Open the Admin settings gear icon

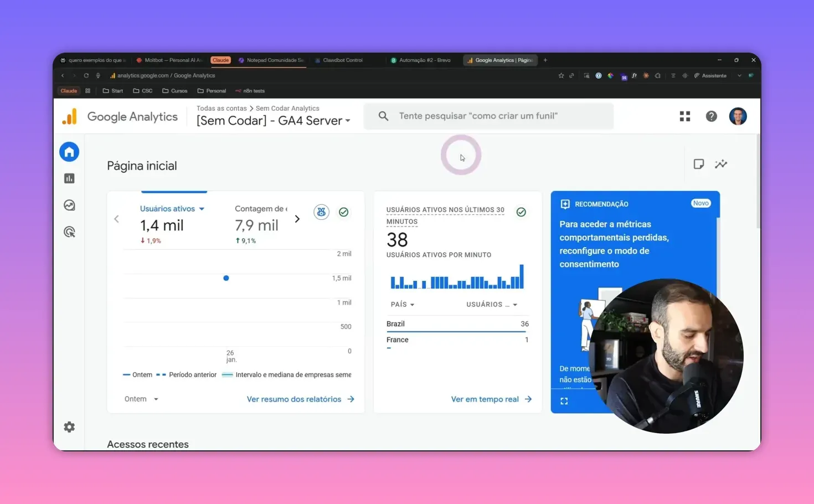pyautogui.click(x=69, y=427)
